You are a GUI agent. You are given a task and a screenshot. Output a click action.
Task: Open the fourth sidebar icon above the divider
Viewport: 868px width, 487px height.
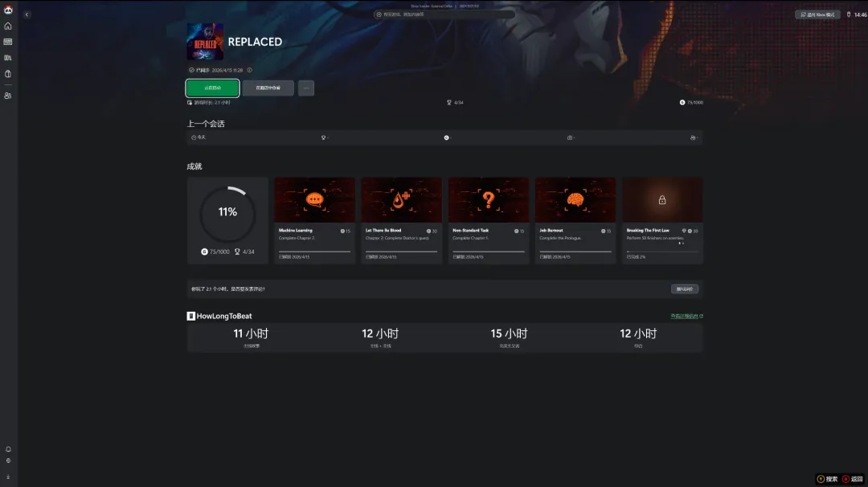(8, 74)
